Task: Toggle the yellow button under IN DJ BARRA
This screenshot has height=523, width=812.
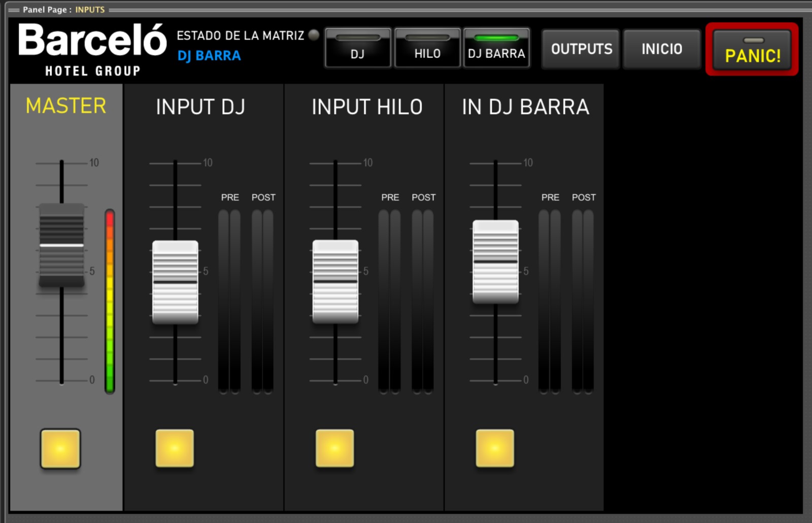Action: click(x=495, y=448)
